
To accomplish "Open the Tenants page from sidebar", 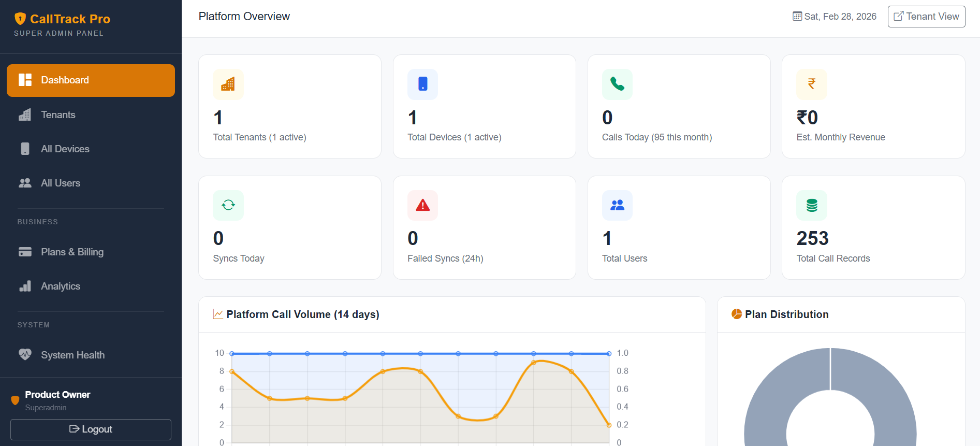I will [x=91, y=115].
